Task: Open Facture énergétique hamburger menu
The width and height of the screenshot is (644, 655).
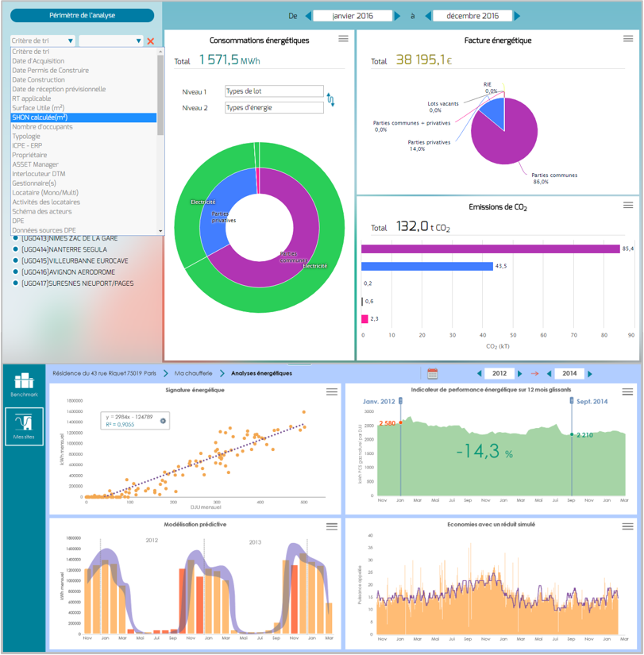Action: (x=629, y=39)
